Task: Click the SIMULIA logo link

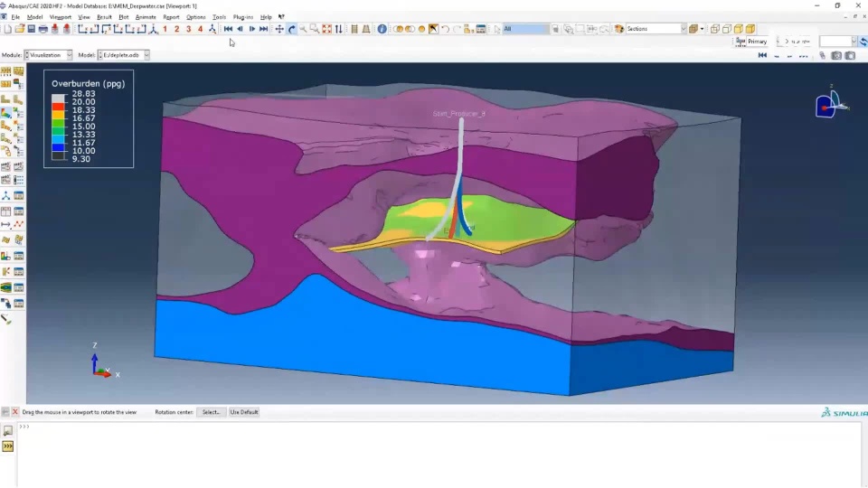Action: pos(844,413)
